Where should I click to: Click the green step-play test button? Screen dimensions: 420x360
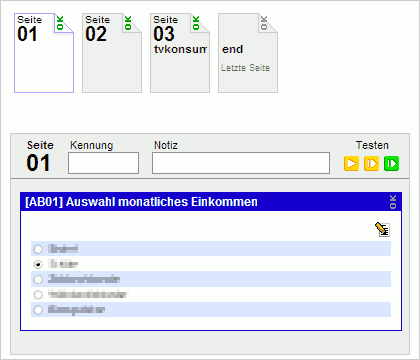391,164
